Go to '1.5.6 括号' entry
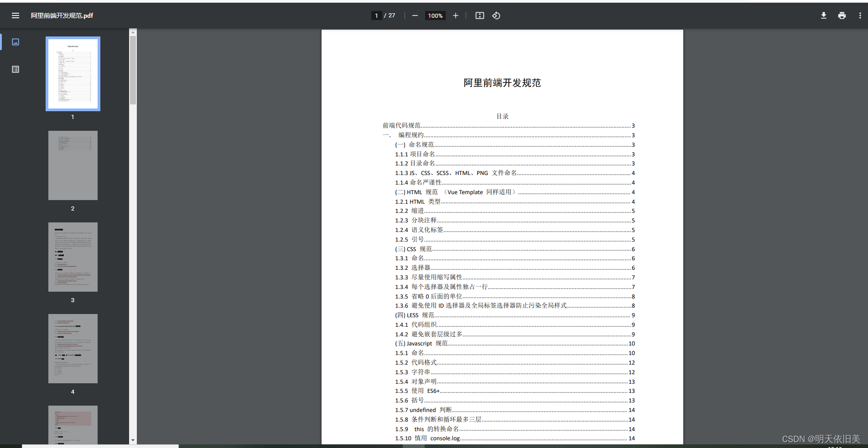 point(515,400)
